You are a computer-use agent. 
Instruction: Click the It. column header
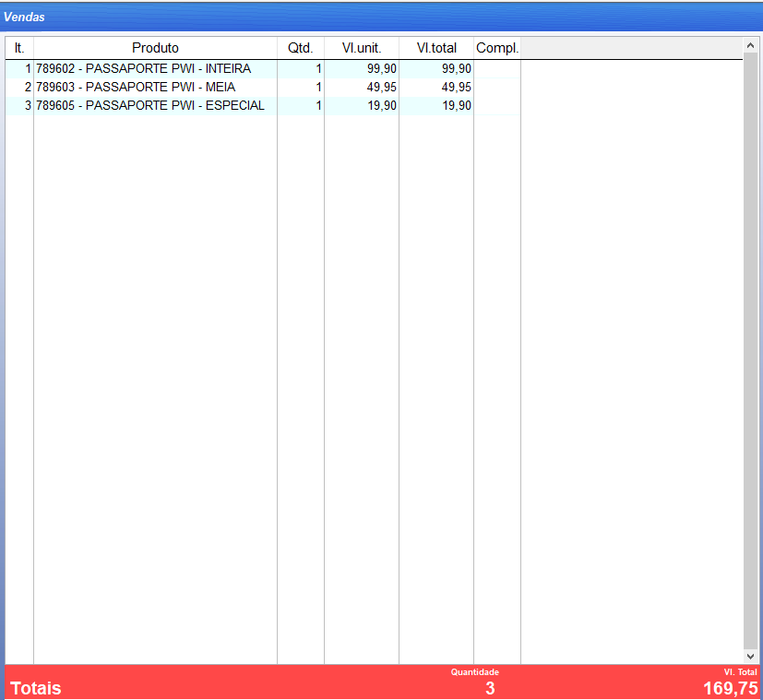tap(19, 48)
